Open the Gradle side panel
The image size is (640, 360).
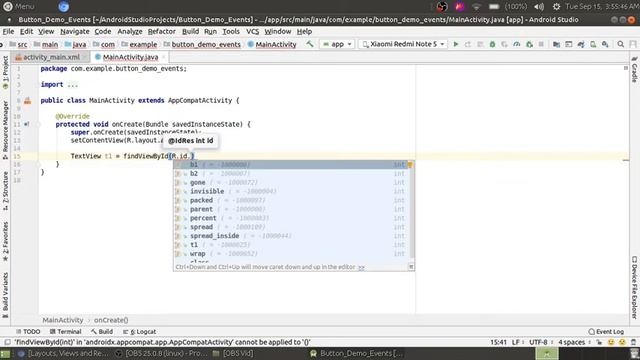click(x=634, y=70)
